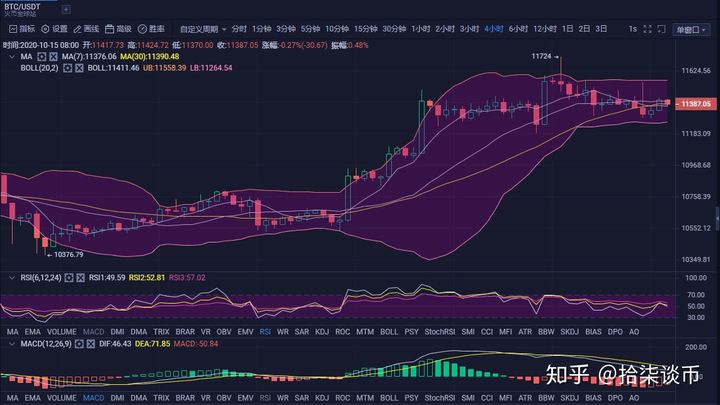Switch to the 3日 timeframe

pyautogui.click(x=601, y=29)
